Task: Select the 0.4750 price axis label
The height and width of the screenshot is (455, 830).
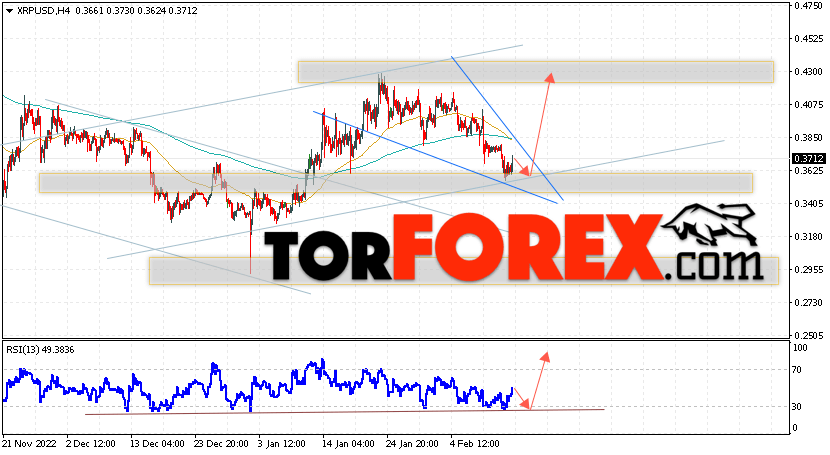Action: tap(808, 6)
